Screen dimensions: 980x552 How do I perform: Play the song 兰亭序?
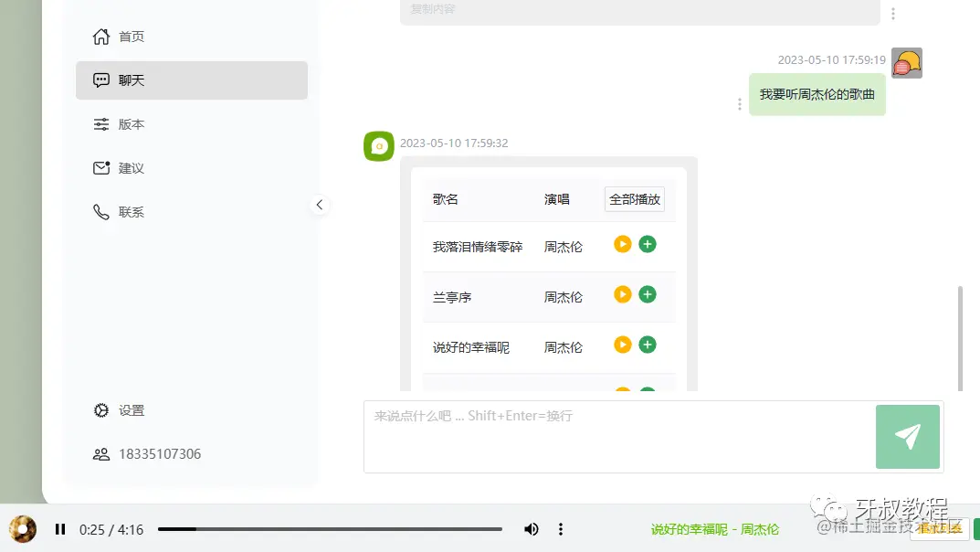623,293
